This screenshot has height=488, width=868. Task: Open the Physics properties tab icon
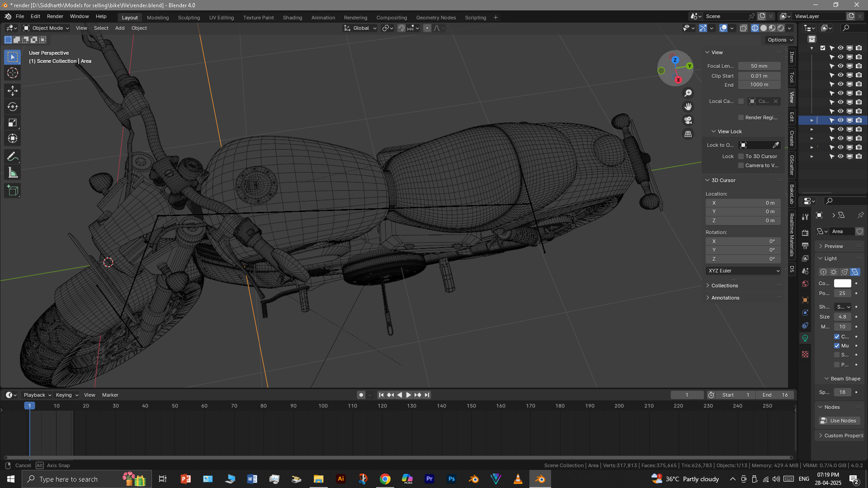click(805, 313)
